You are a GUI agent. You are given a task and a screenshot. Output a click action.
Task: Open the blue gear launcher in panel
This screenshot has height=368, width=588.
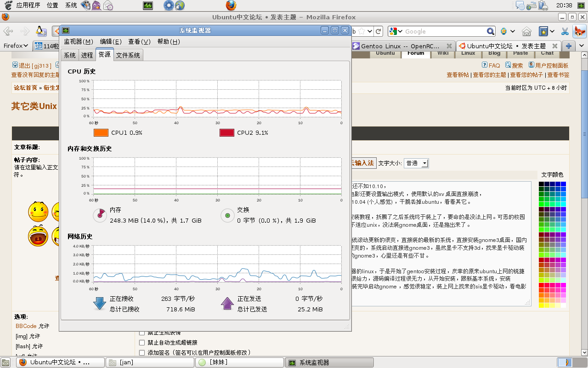169,6
